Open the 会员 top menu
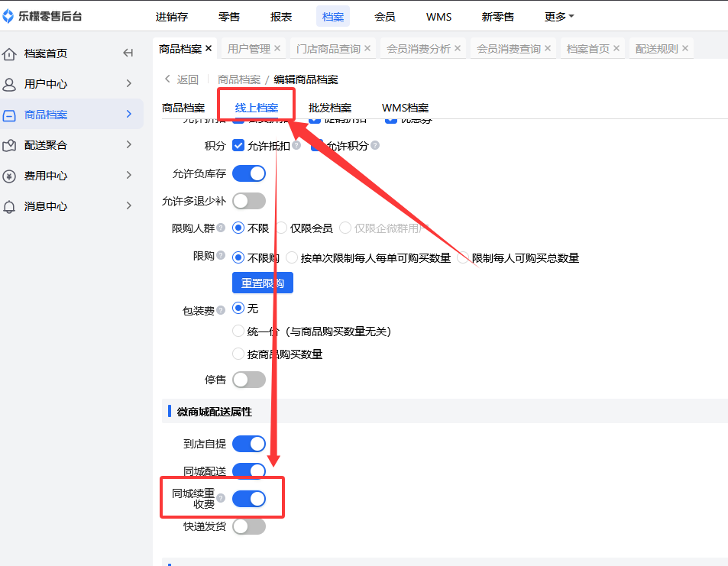Image resolution: width=728 pixels, height=566 pixels. 385,17
